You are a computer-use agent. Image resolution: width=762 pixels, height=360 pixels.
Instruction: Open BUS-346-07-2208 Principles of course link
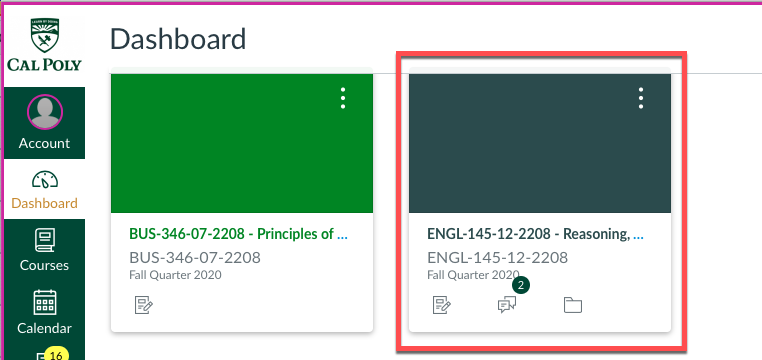click(238, 234)
